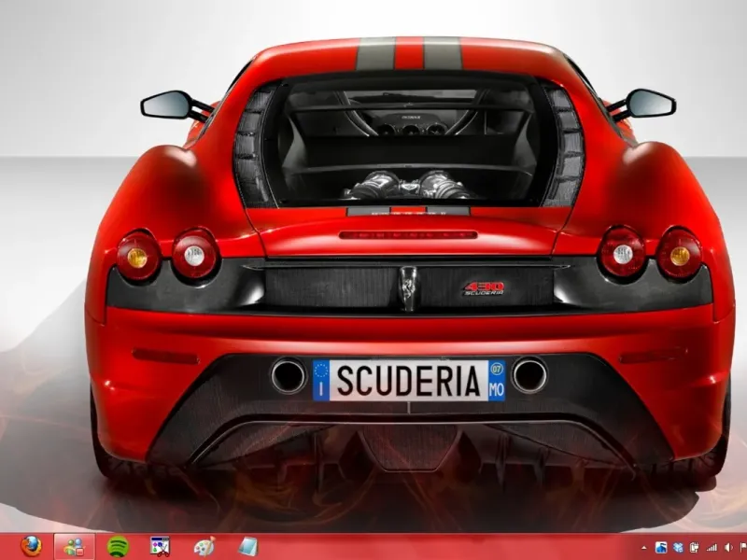Click the SCUDERIA license plate on the wallpaper
The width and height of the screenshot is (747, 560).
point(409,381)
